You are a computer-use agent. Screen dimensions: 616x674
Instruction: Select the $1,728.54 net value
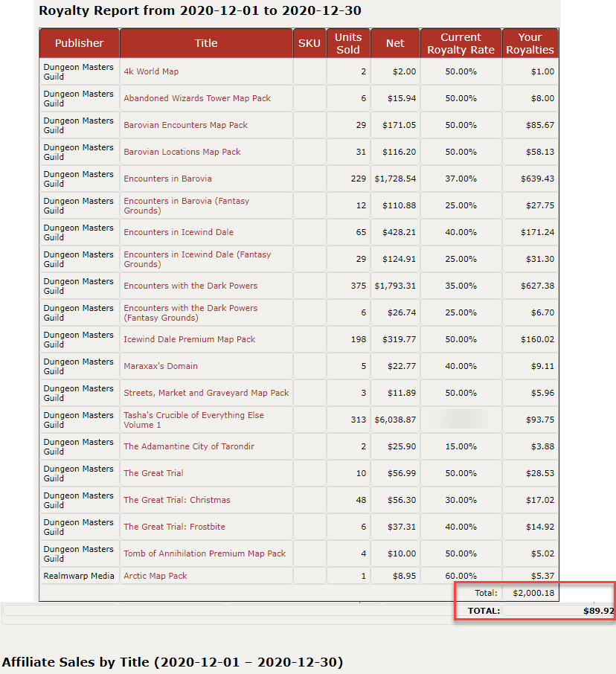click(395, 179)
